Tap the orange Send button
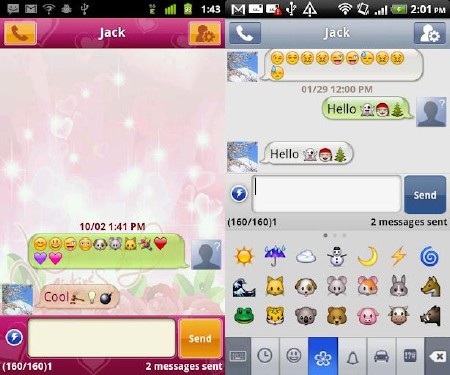The width and height of the screenshot is (450, 375). click(200, 338)
